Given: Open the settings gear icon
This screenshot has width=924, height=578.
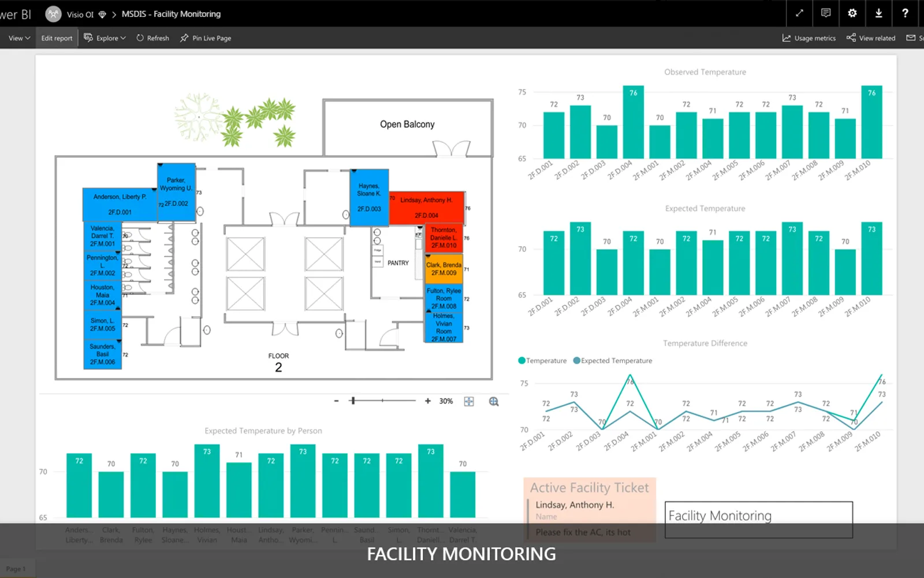Looking at the screenshot, I should coord(852,13).
